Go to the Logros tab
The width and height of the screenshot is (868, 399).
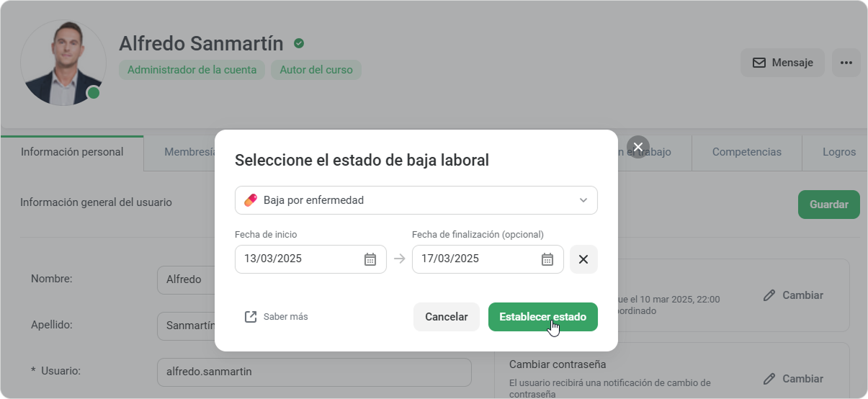838,152
